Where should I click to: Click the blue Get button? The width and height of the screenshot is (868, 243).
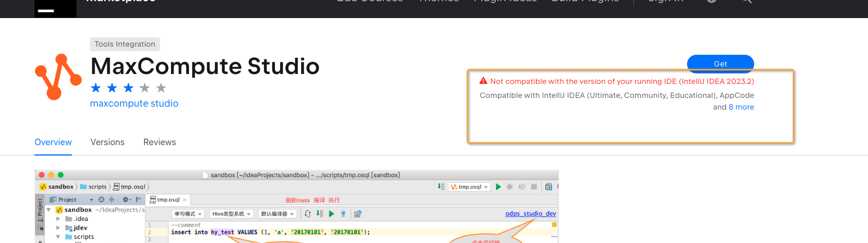[720, 63]
